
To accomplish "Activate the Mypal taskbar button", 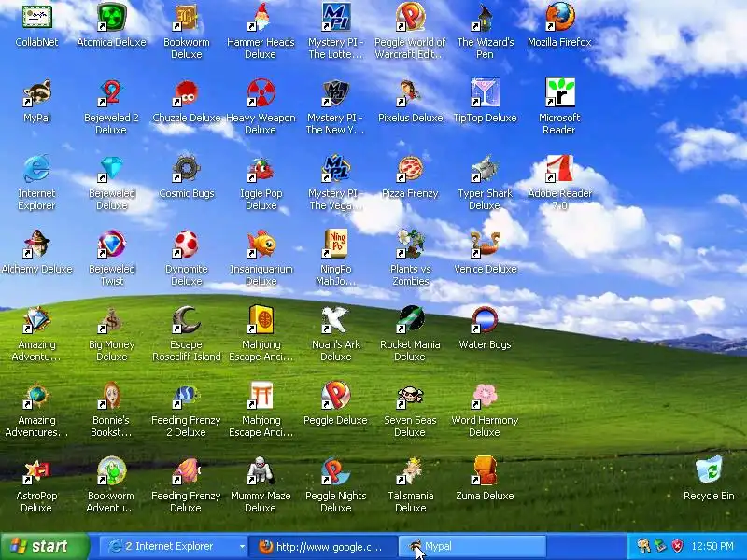I will (x=472, y=546).
